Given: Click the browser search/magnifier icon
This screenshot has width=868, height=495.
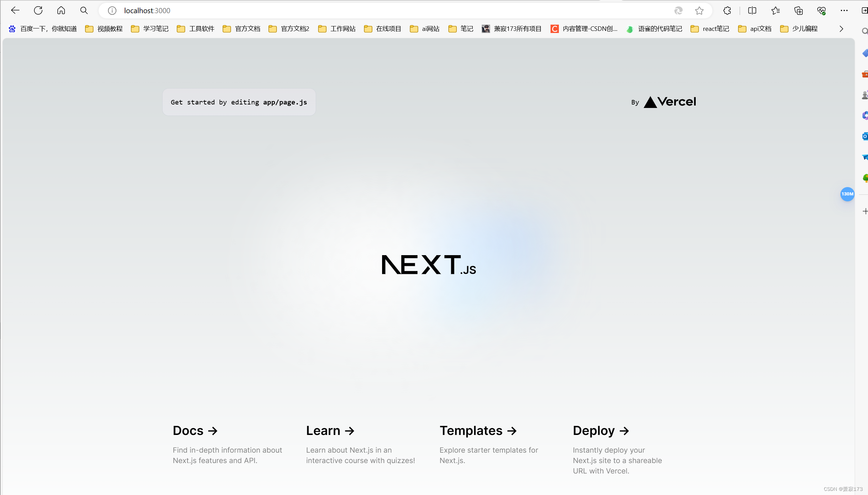Looking at the screenshot, I should coord(83,10).
